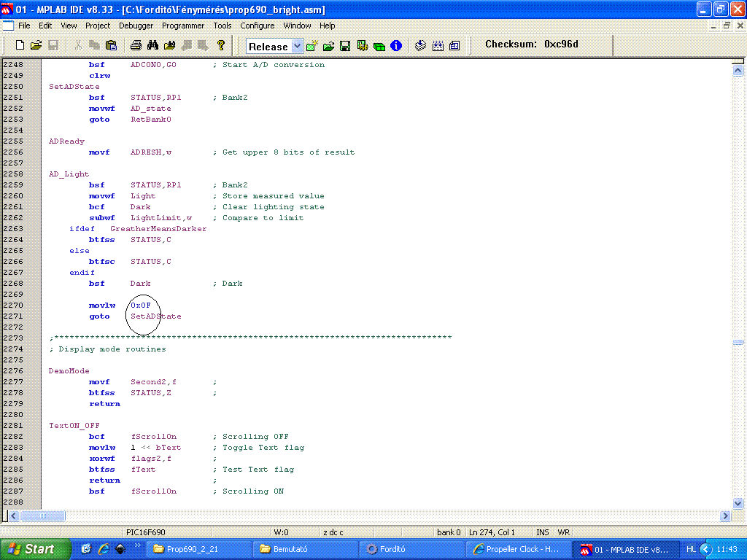
Task: Click Ln 274, Col 1 in the status bar
Action: coord(492,532)
